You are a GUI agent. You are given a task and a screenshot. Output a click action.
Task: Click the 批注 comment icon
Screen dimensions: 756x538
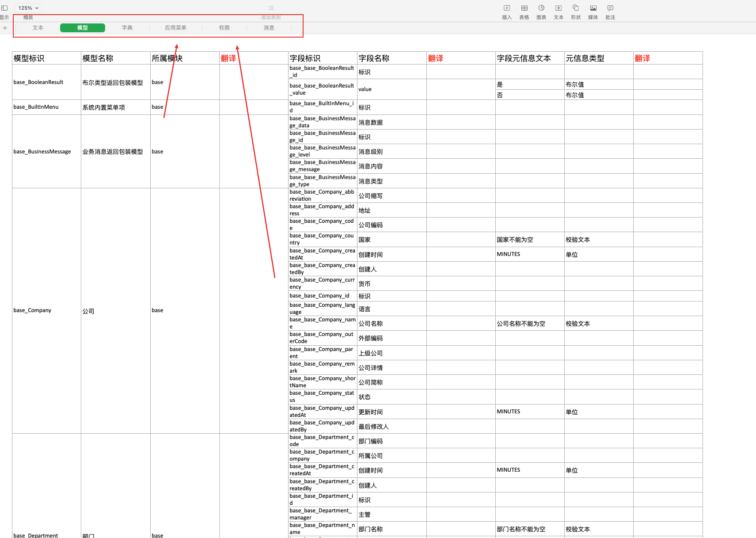point(610,8)
